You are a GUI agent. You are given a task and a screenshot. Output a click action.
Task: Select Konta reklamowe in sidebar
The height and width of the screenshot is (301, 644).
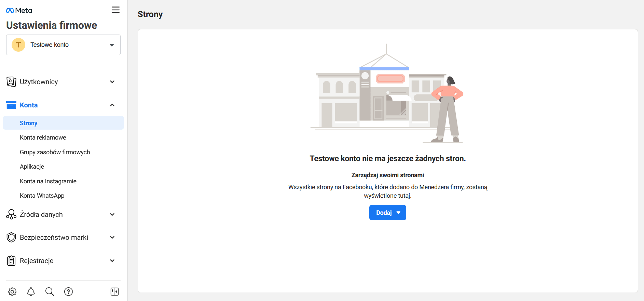pos(43,138)
